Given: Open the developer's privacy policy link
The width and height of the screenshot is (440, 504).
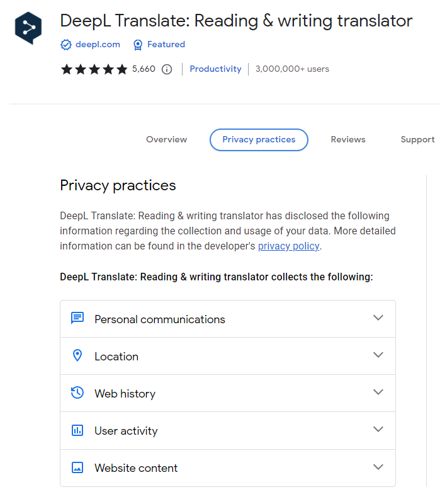Looking at the screenshot, I should pyautogui.click(x=289, y=246).
